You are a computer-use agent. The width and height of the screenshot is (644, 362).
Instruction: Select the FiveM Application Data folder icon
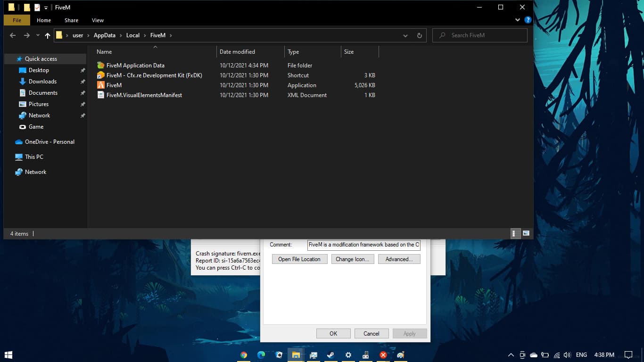(100, 66)
